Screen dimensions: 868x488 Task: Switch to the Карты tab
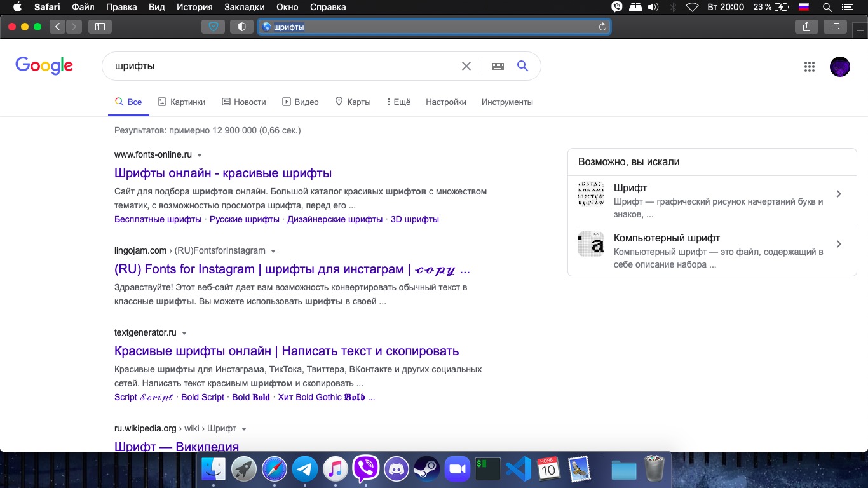click(x=353, y=102)
